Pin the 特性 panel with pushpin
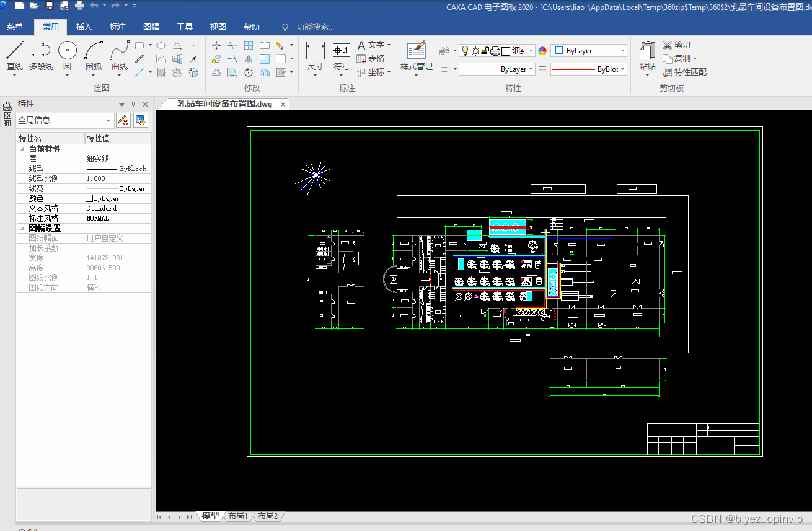812x531 pixels. [133, 104]
